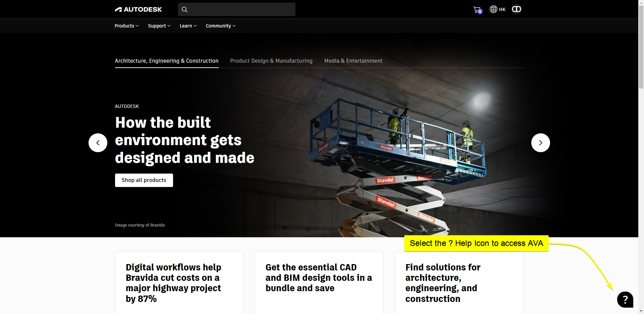
Task: Open the architecture solutions card
Action: click(x=443, y=283)
